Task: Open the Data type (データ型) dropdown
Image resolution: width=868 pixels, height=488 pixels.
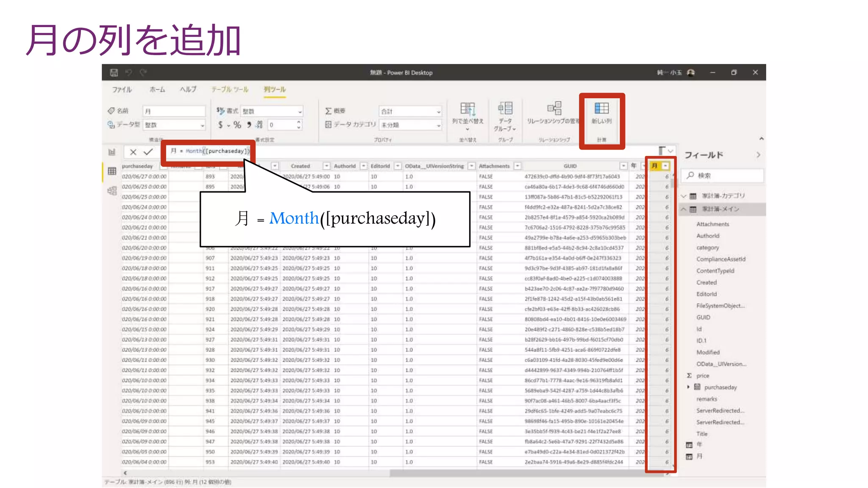Action: 202,125
